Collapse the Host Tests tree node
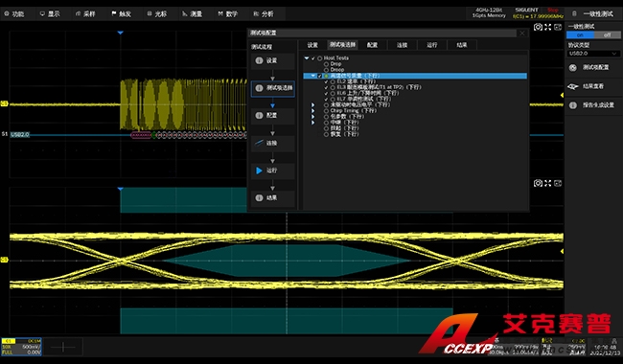The width and height of the screenshot is (623, 364). point(307,58)
